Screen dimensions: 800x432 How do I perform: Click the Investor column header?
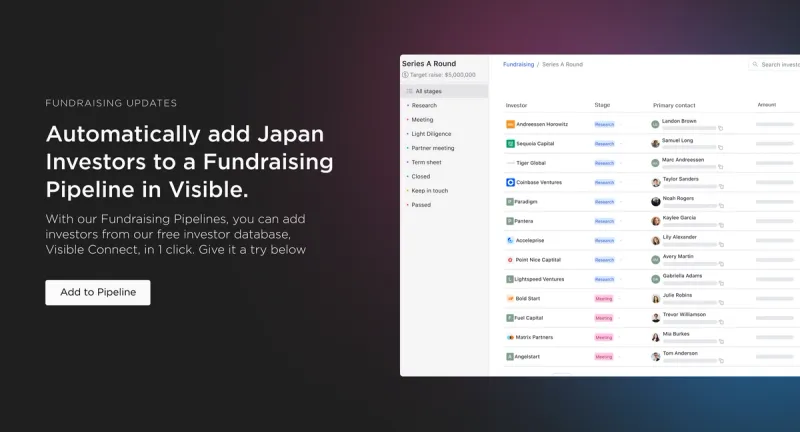[x=516, y=106]
